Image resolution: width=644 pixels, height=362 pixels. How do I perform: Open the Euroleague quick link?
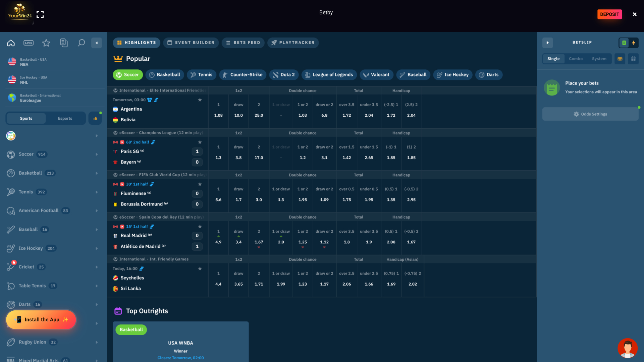54,98
